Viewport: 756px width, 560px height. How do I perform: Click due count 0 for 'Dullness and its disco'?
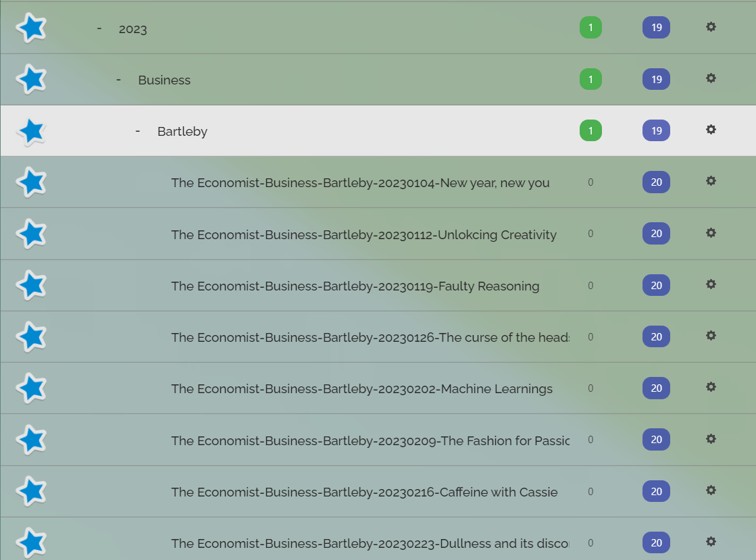(x=590, y=542)
